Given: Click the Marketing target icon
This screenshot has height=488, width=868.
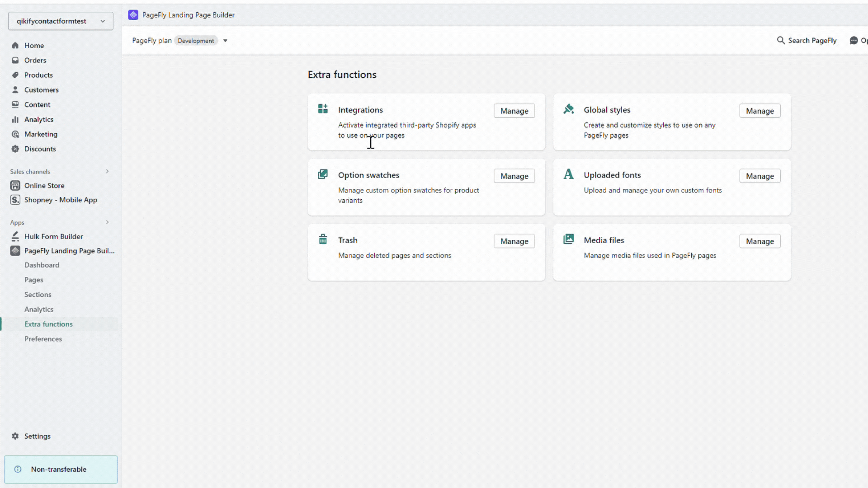Looking at the screenshot, I should click(x=15, y=134).
